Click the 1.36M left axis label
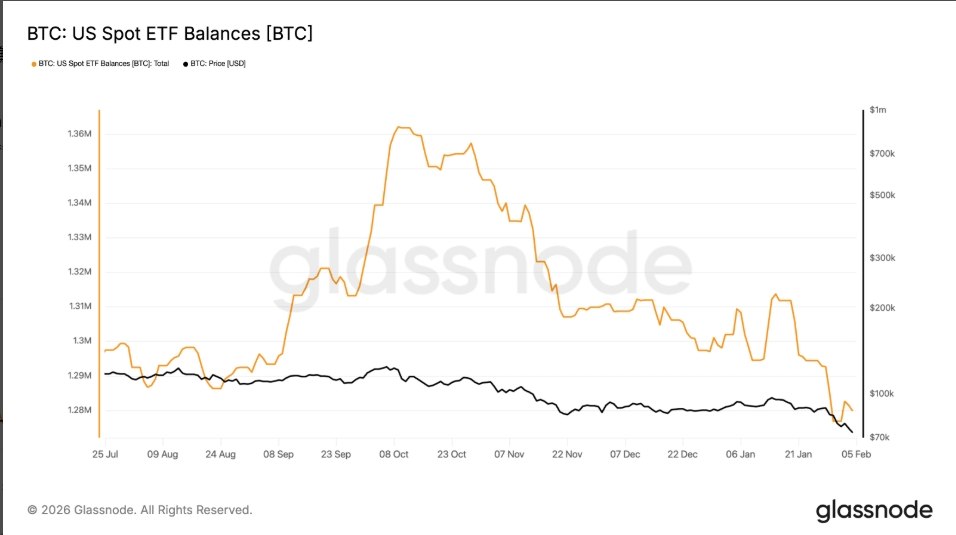 click(78, 134)
